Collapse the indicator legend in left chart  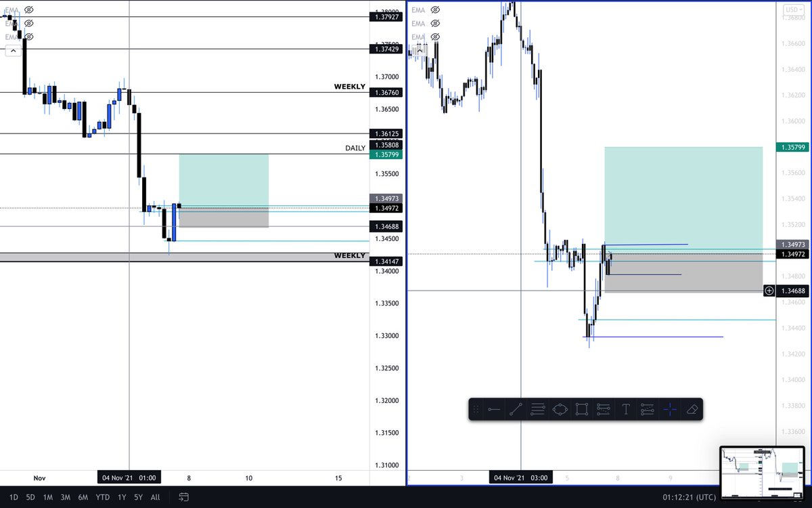pyautogui.click(x=12, y=50)
